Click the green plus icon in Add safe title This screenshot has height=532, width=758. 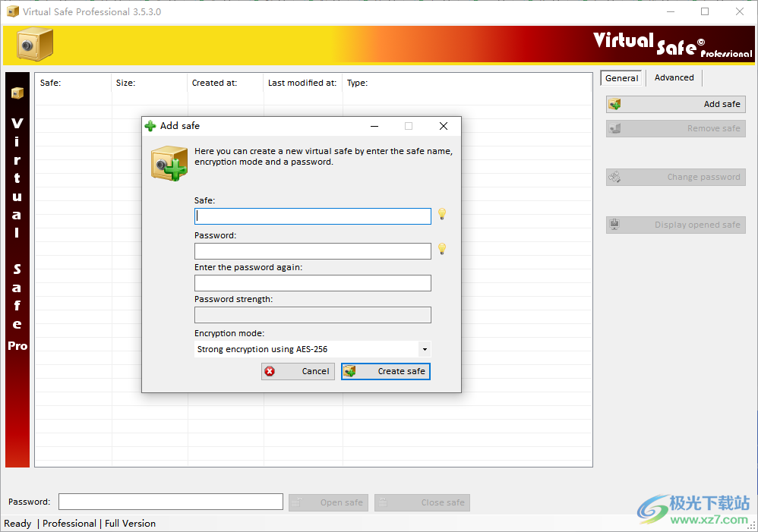coord(150,126)
